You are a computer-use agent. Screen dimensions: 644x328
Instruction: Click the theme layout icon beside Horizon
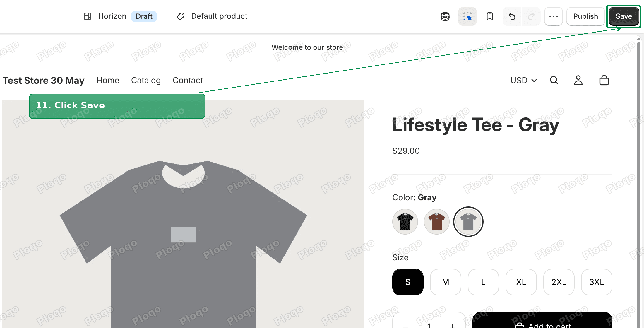click(x=88, y=16)
